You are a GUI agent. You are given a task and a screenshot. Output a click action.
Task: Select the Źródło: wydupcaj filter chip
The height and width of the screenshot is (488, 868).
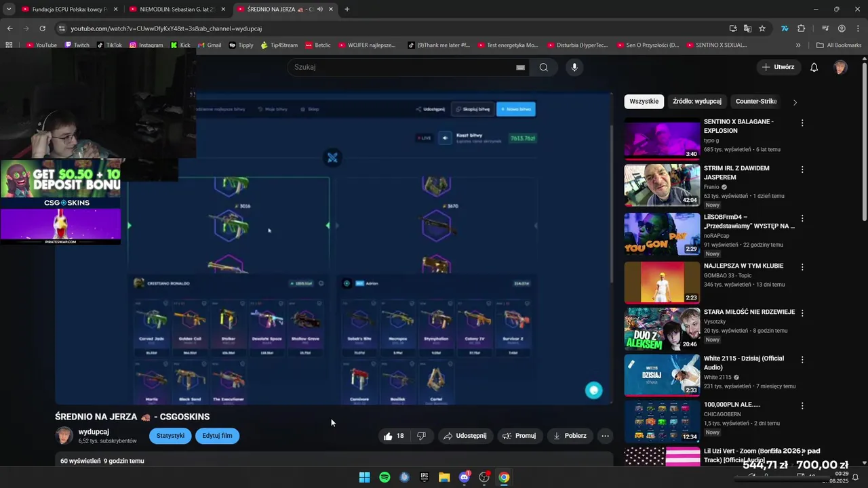pyautogui.click(x=697, y=101)
